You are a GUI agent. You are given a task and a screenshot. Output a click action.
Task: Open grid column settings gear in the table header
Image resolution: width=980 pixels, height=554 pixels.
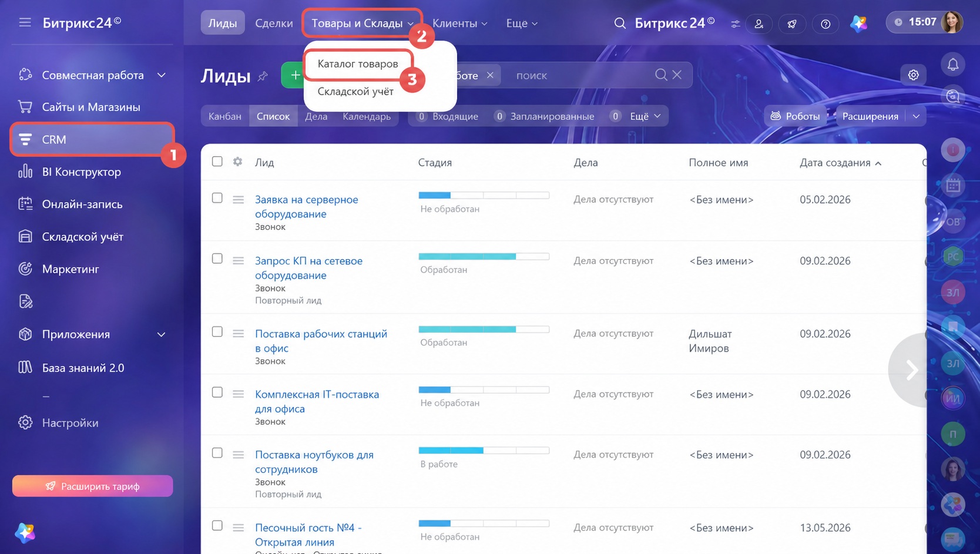237,162
